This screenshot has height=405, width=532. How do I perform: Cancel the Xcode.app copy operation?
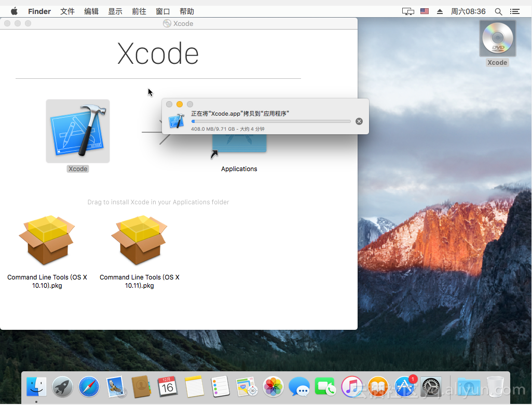[359, 121]
